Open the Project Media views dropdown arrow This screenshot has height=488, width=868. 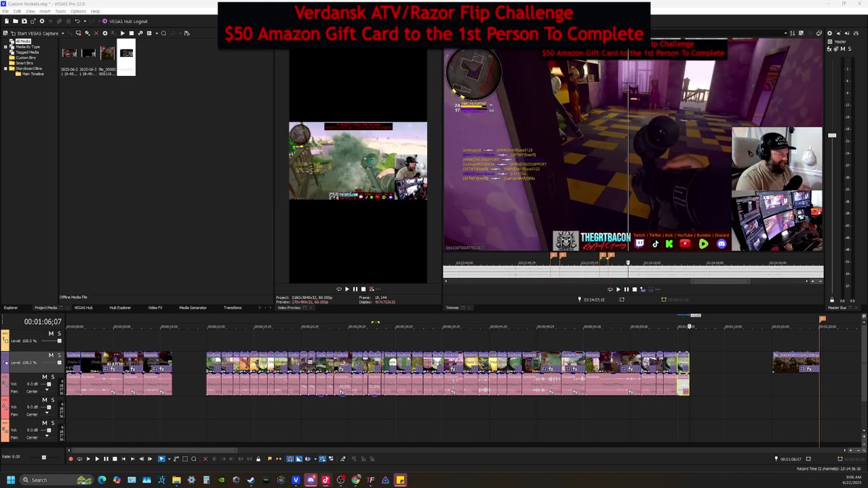(157, 33)
